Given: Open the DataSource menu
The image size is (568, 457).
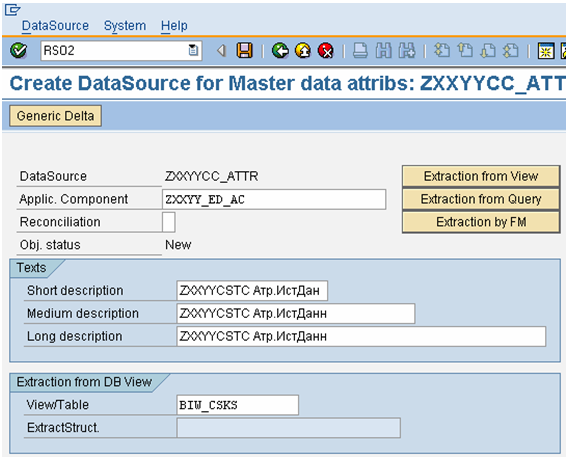Looking at the screenshot, I should pos(55,26).
